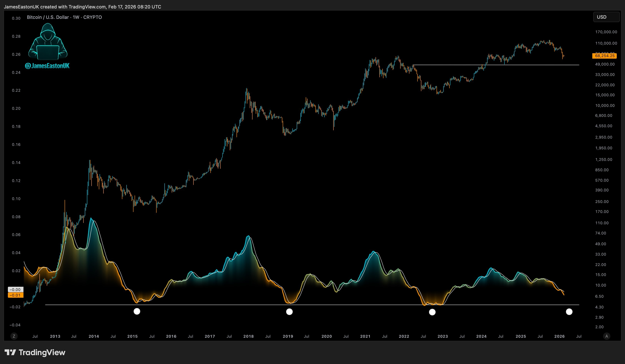Image resolution: width=625 pixels, height=364 pixels.
Task: Click the 2013 label on the time axis
Action: 55,336
